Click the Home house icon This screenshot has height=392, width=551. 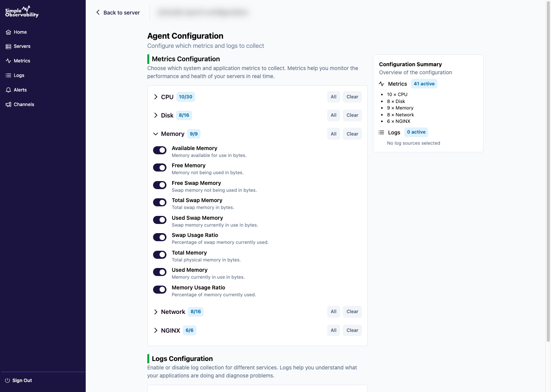(8, 32)
